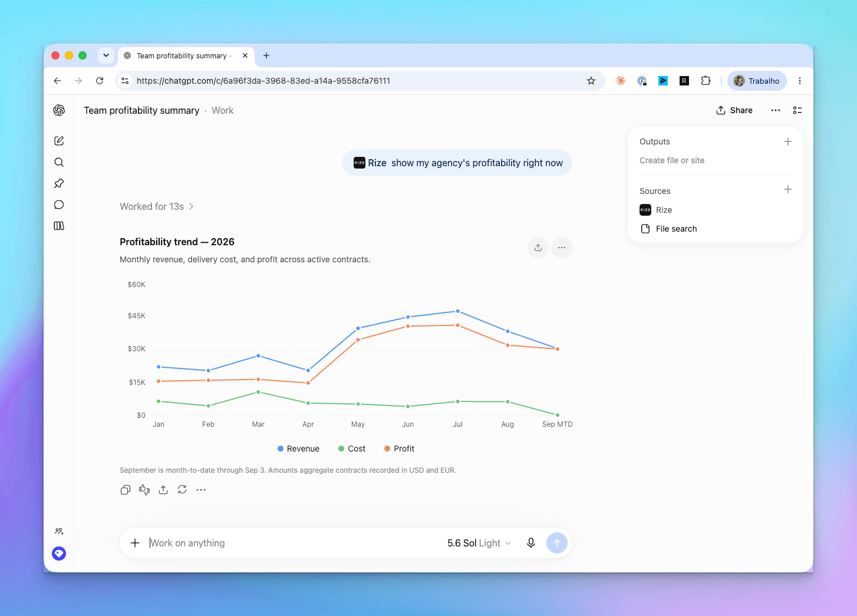Screen dimensions: 857x616
Task: Toggle Profit series in chart legend
Action: (x=399, y=449)
